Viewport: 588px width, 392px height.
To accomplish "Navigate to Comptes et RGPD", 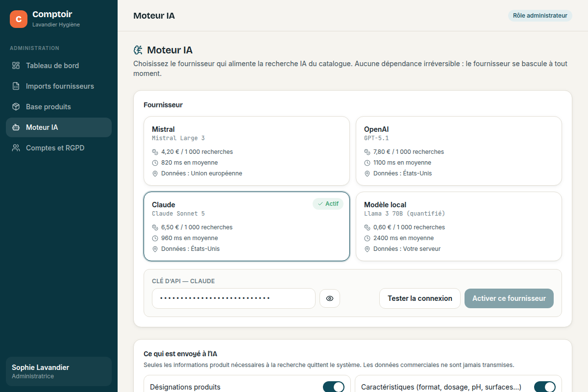I will click(x=59, y=148).
